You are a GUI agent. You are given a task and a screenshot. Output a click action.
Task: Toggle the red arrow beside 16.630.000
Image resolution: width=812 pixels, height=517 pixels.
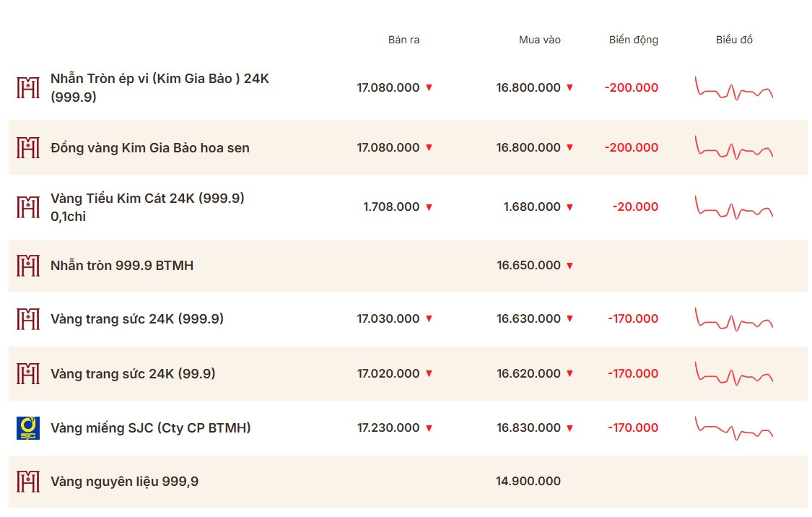coord(570,318)
